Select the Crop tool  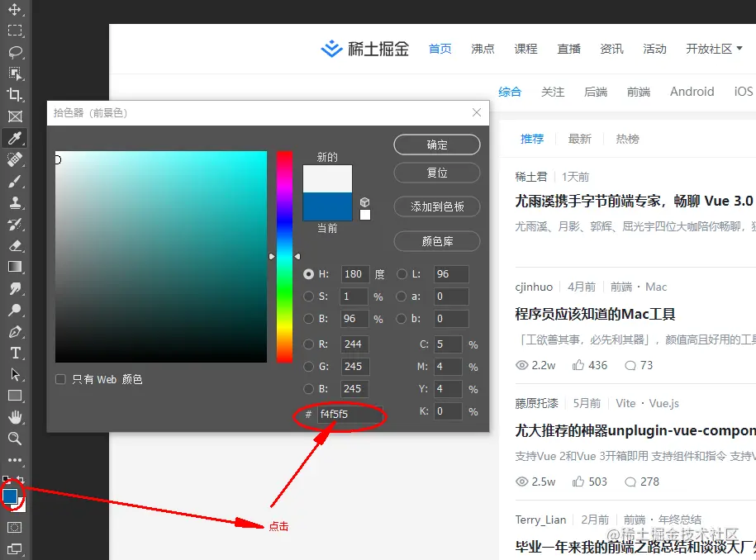pos(15,94)
